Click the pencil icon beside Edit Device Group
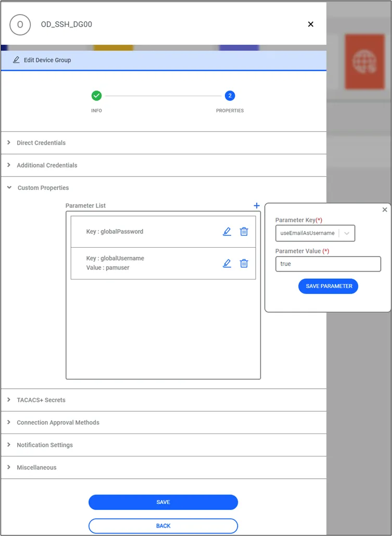Image resolution: width=392 pixels, height=536 pixels. coord(16,60)
